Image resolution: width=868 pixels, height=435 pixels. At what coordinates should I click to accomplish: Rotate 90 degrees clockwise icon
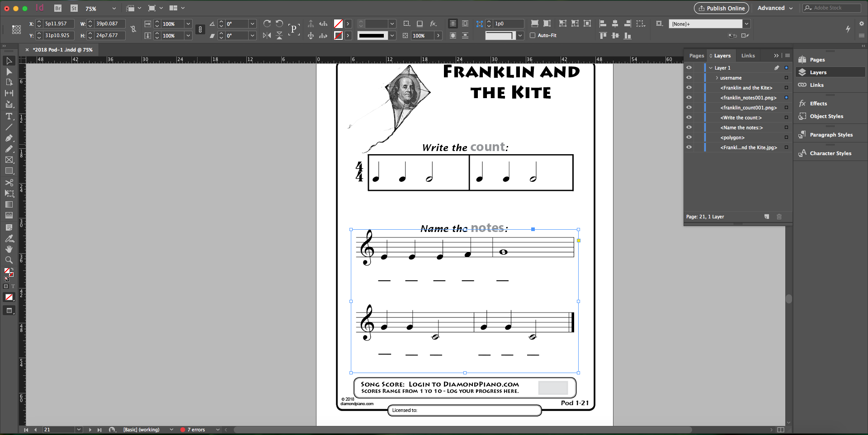click(x=267, y=24)
